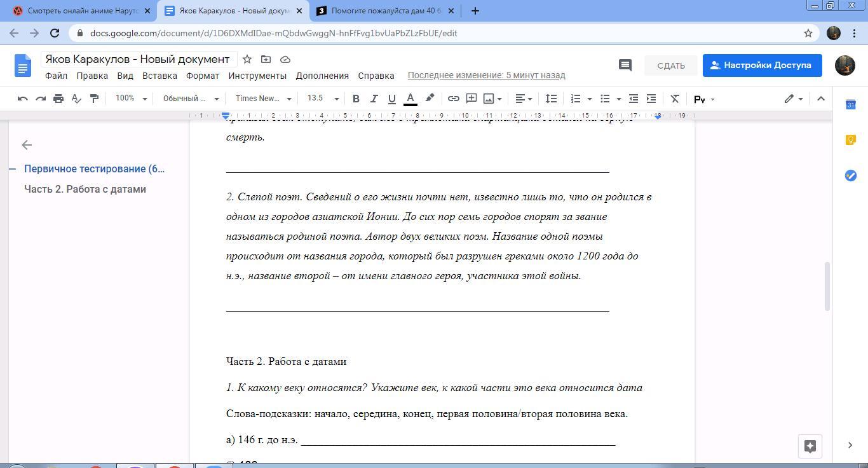Open the Вставка menu
This screenshot has height=468, width=868.
[159, 76]
